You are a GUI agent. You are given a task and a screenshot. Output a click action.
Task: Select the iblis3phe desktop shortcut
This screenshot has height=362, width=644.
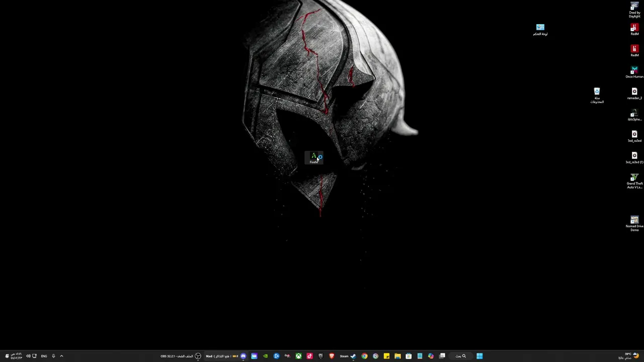click(x=634, y=115)
